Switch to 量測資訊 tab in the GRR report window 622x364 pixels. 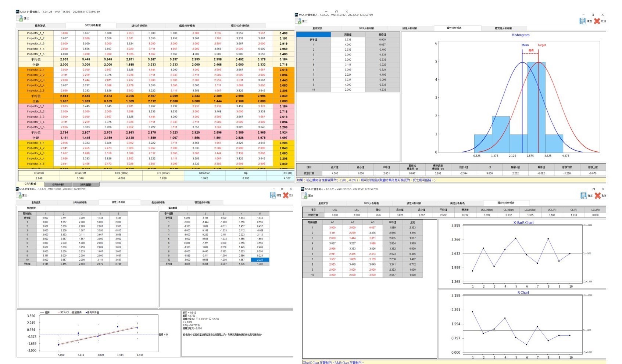[40, 26]
